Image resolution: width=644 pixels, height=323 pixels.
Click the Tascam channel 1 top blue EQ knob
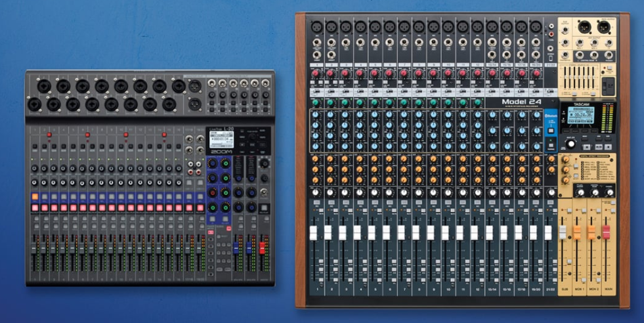tap(315, 116)
